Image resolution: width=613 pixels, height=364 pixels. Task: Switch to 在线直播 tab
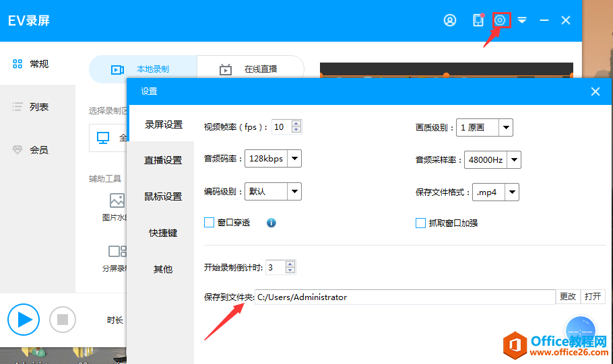(250, 69)
